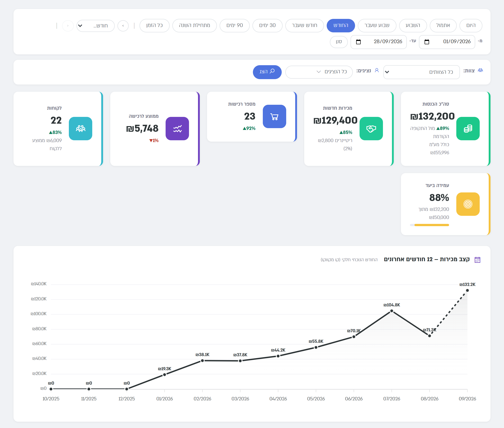Viewport: 504px width, 428px height.
Task: Open calendar picker in the 28/09/2026 field
Action: tap(358, 42)
